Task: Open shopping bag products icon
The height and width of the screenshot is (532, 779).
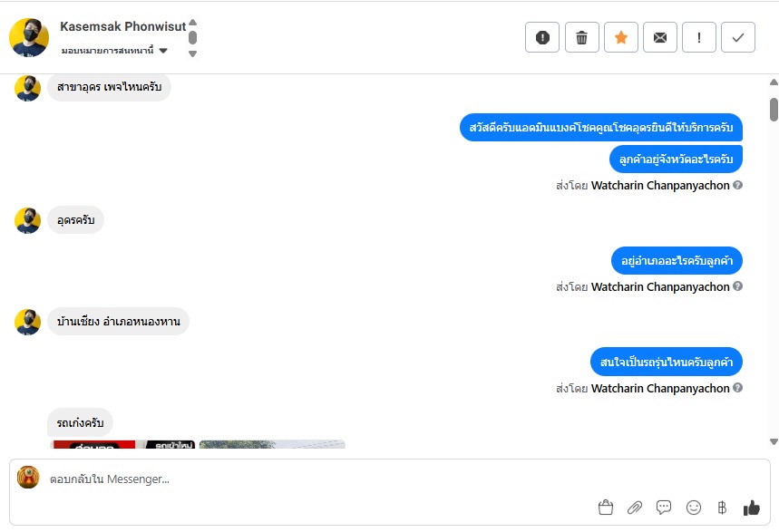Action: tap(606, 508)
